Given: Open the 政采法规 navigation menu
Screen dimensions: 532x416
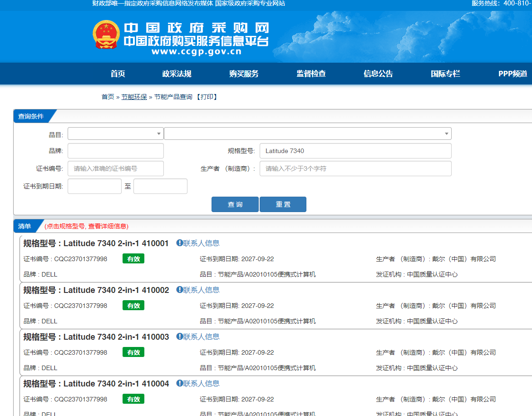Looking at the screenshot, I should tap(177, 74).
